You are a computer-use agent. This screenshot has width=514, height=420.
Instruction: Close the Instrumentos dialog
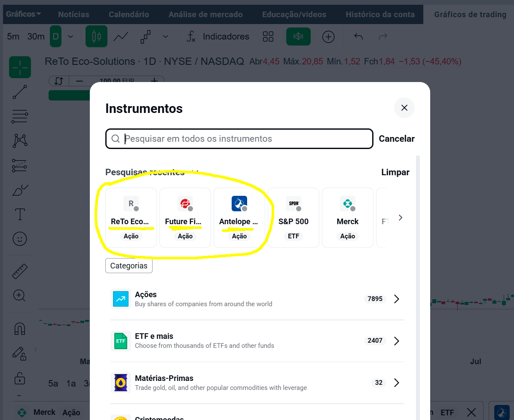[x=404, y=108]
